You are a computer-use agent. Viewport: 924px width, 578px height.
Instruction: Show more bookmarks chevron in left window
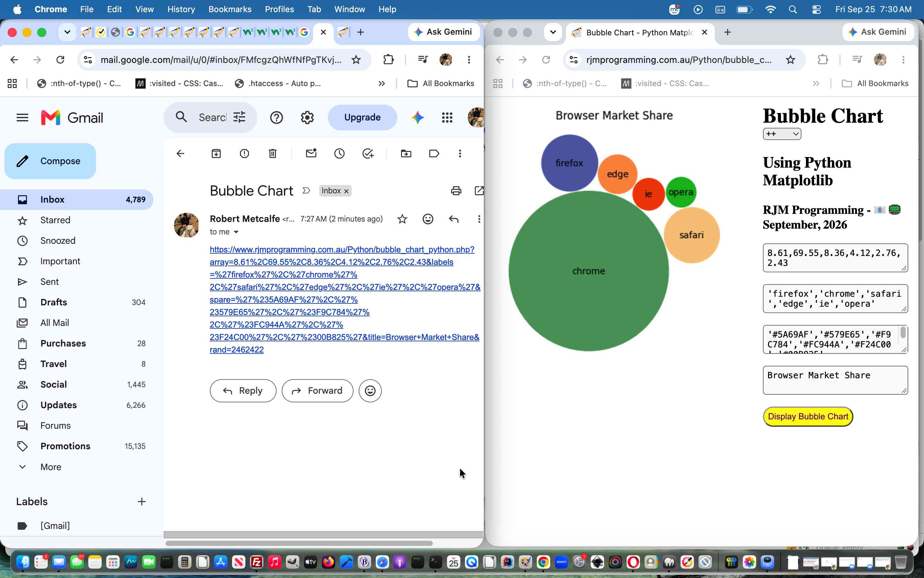coord(381,83)
